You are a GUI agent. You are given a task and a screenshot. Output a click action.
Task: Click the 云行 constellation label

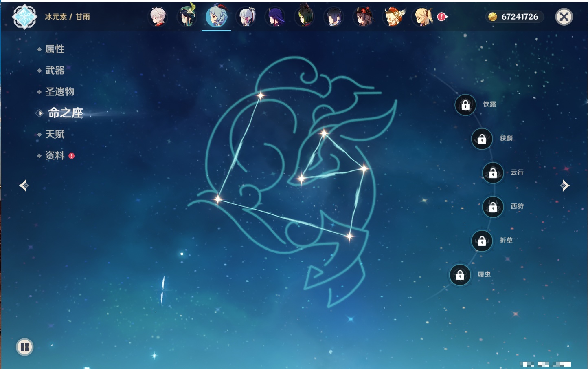(517, 172)
